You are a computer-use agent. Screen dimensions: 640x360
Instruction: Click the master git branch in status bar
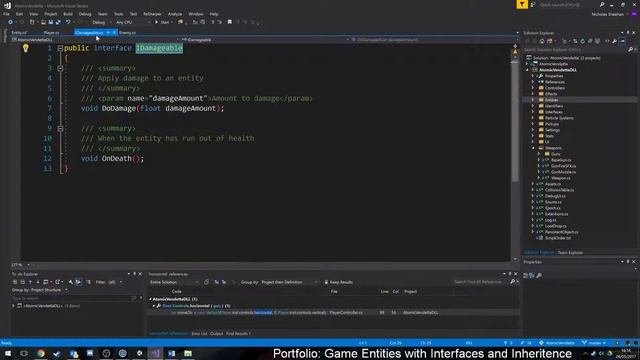pyautogui.click(x=594, y=343)
